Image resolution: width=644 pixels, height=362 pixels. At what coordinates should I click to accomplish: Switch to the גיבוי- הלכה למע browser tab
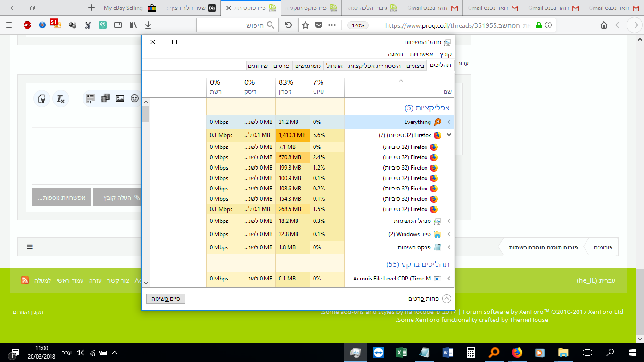tap(372, 8)
